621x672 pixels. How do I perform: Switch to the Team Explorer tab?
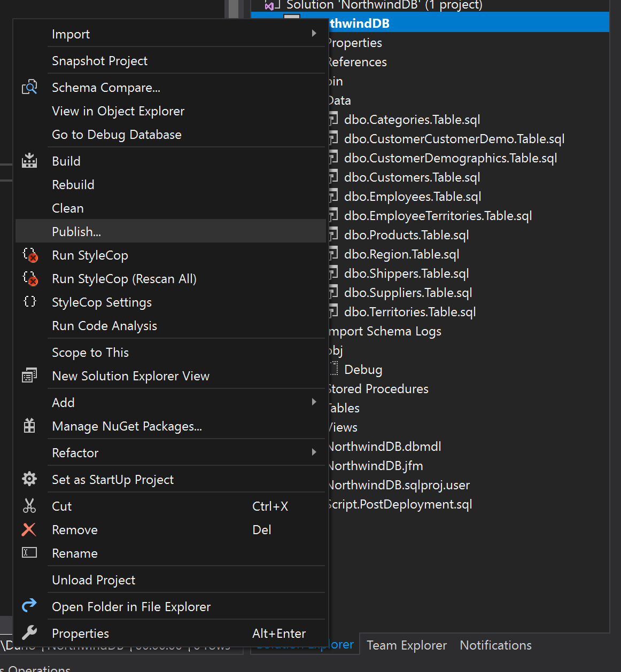pos(406,645)
